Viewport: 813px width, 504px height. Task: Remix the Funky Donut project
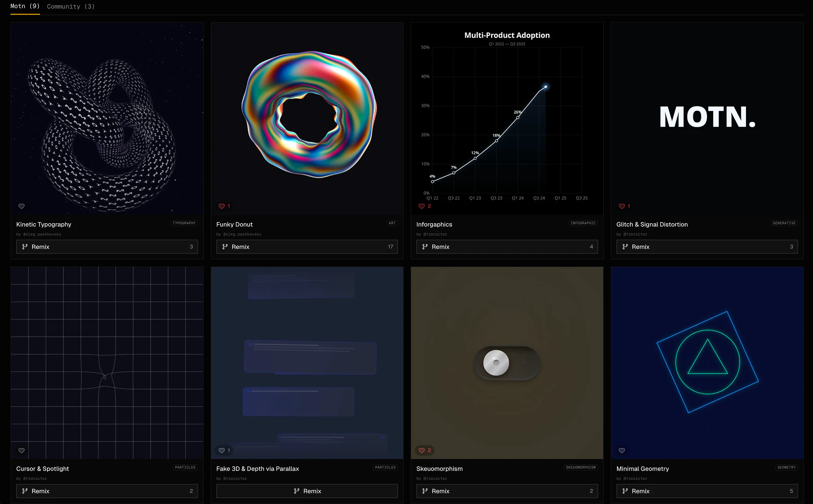coord(307,247)
